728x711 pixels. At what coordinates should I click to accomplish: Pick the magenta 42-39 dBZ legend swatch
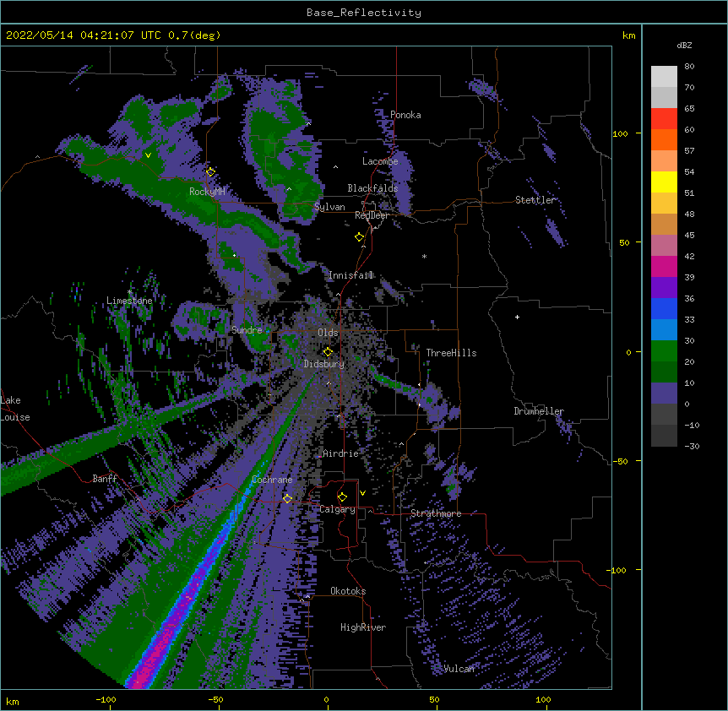(664, 267)
